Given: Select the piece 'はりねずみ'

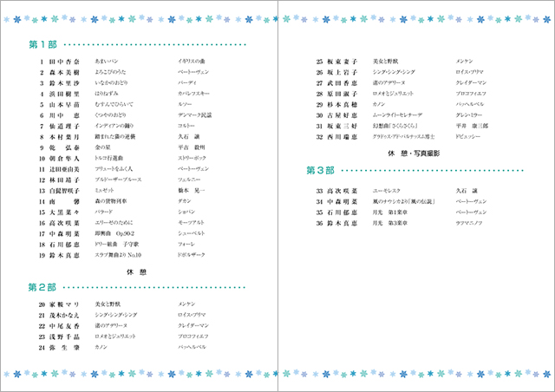Looking at the screenshot, I should coord(107,94).
